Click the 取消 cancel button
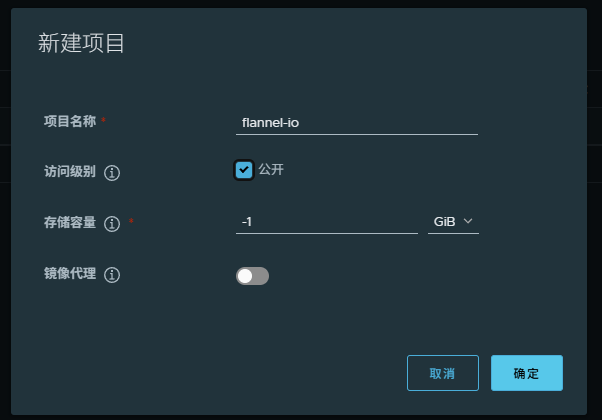The width and height of the screenshot is (602, 420). (x=443, y=373)
